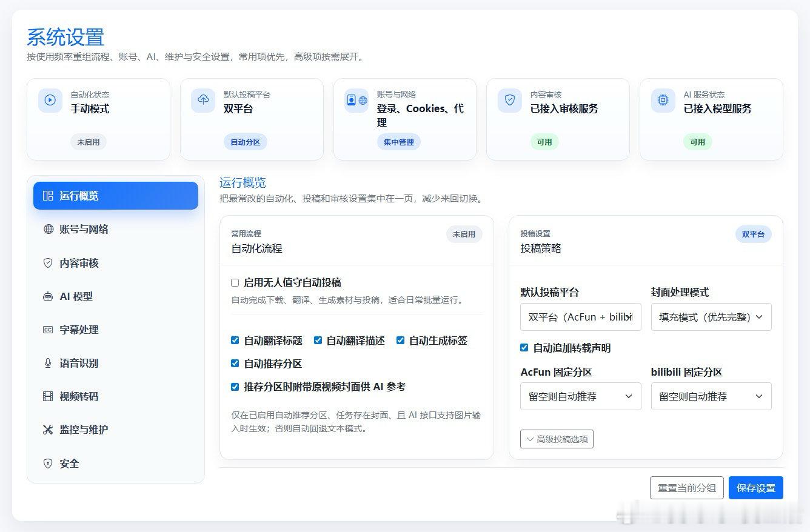Click the account and globe icon on 账号与网络 card
Screen dimensions: 810x532
356,101
